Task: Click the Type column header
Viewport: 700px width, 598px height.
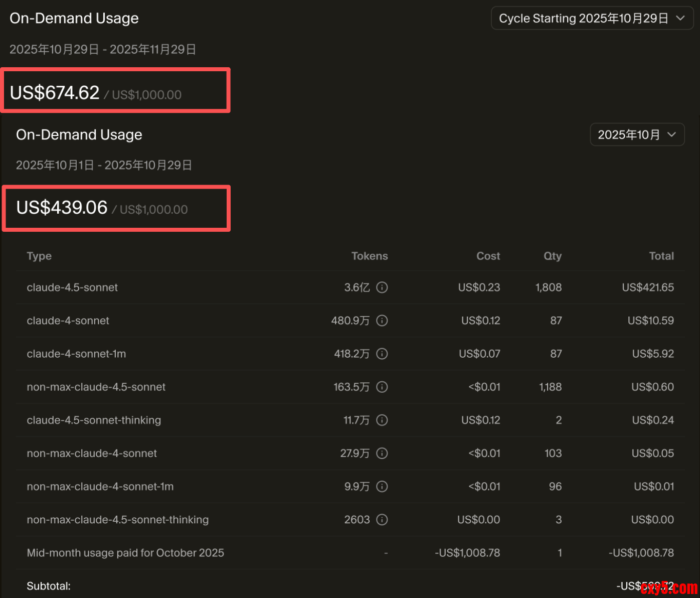Action: coord(39,256)
